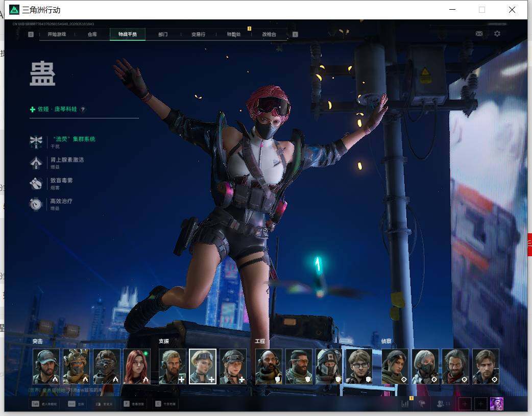
Task: Click the second red plus squad slot
Action: pos(480,404)
